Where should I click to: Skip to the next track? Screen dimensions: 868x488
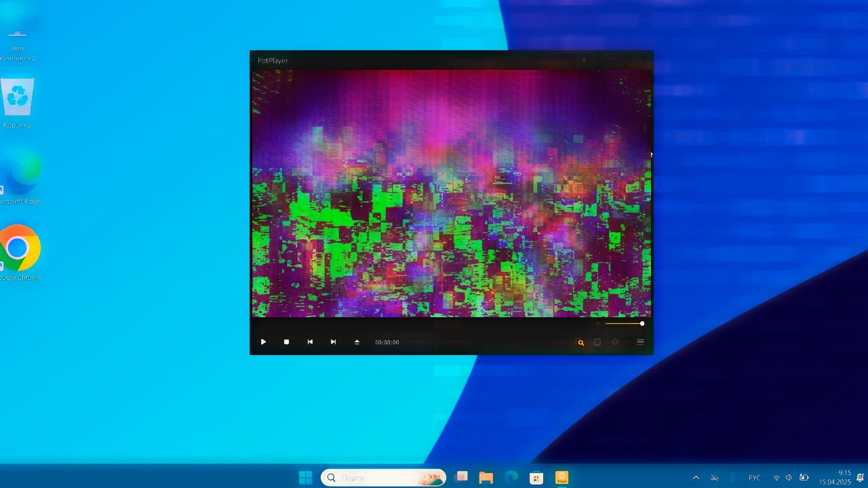pyautogui.click(x=333, y=342)
